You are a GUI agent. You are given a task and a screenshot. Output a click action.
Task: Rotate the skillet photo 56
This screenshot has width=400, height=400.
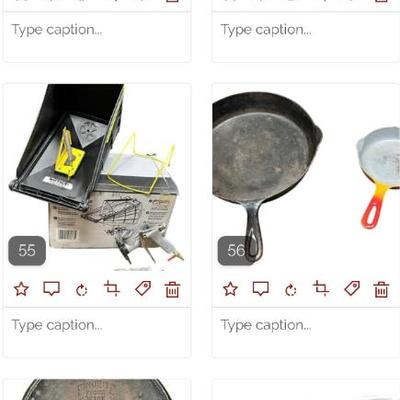pos(291,290)
